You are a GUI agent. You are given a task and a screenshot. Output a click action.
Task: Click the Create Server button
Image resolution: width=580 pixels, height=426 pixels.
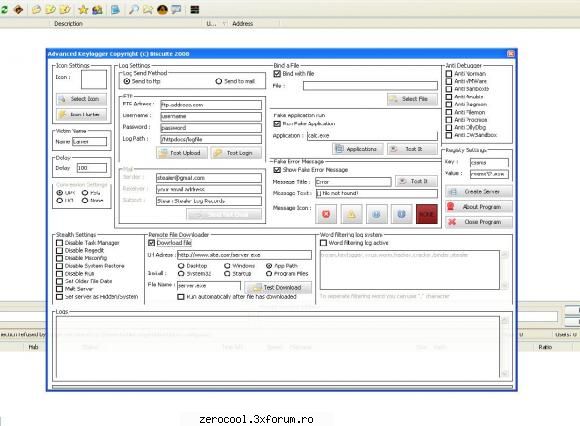point(479,192)
